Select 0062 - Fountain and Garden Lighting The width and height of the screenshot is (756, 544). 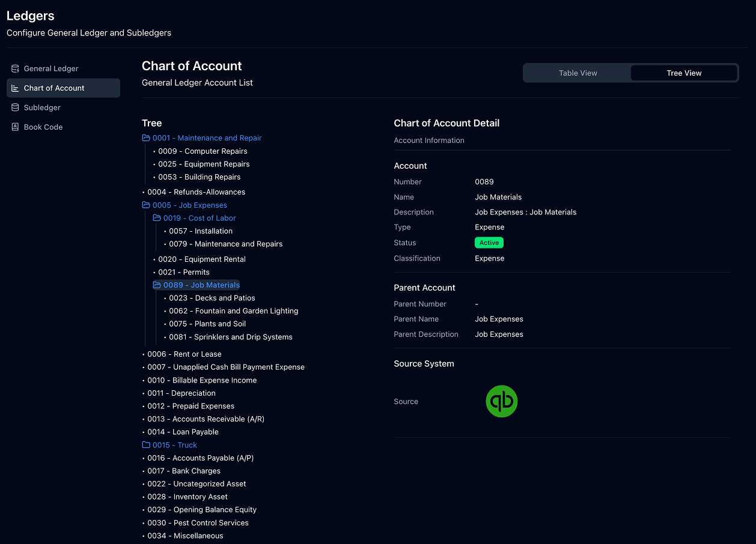pos(233,311)
